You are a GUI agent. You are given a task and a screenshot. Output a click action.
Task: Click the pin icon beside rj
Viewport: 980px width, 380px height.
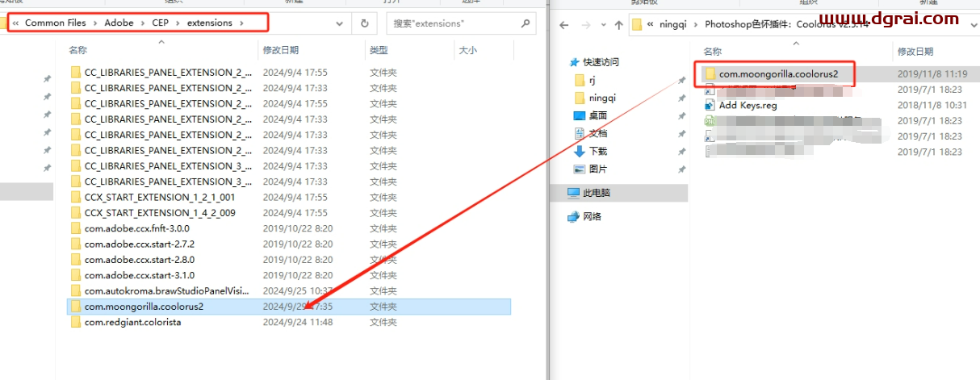click(682, 81)
